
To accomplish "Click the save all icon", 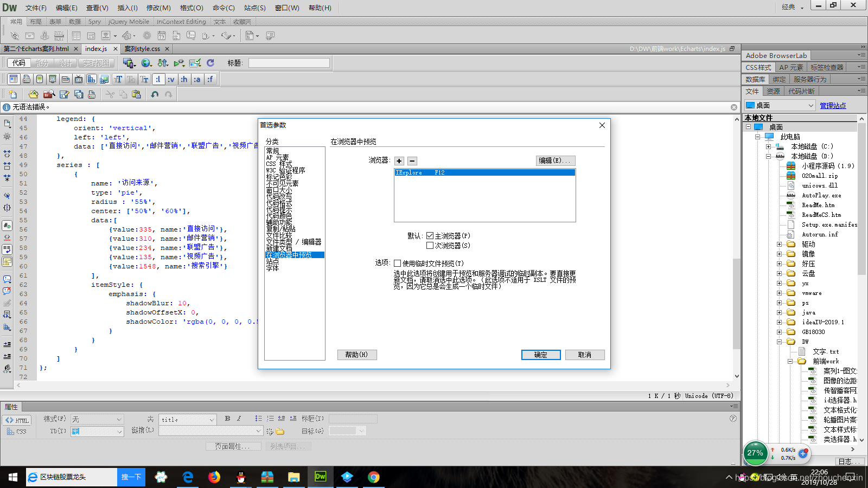I will point(79,94).
